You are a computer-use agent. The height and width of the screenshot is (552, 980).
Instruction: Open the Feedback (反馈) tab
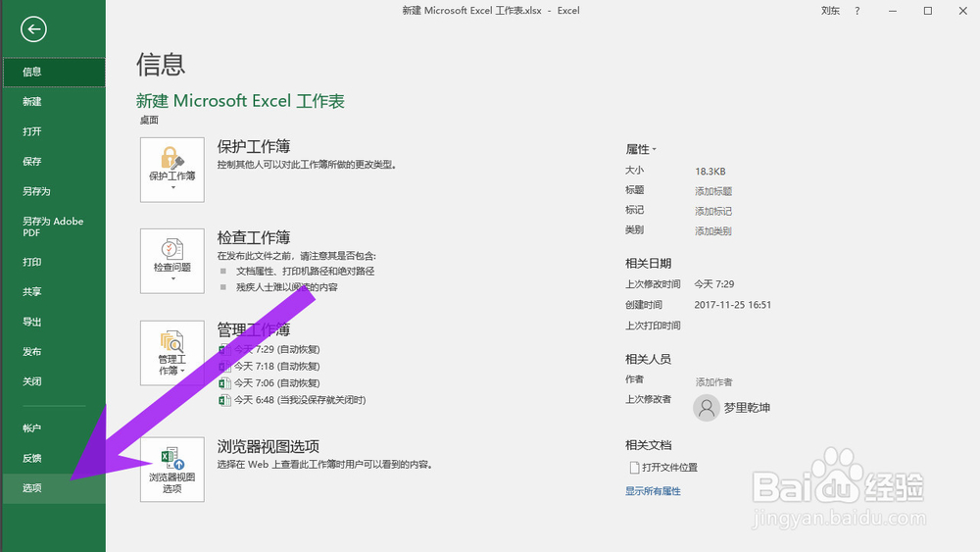pyautogui.click(x=54, y=458)
